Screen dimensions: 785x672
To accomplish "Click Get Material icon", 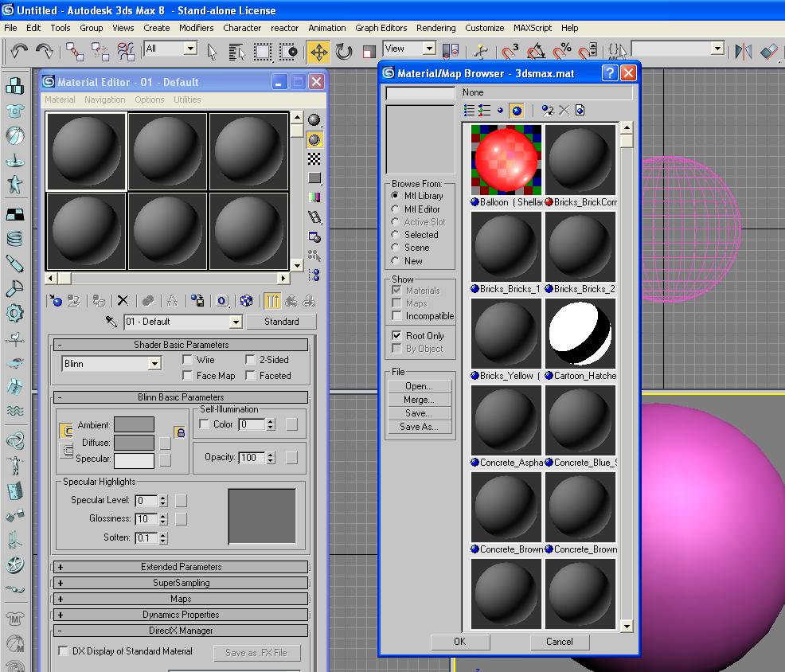I will coord(55,300).
